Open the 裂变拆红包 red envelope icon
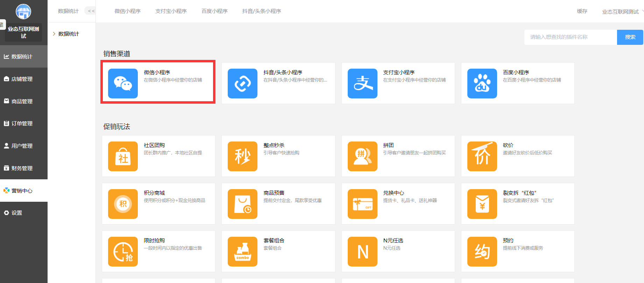This screenshot has height=283, width=644. (x=482, y=204)
